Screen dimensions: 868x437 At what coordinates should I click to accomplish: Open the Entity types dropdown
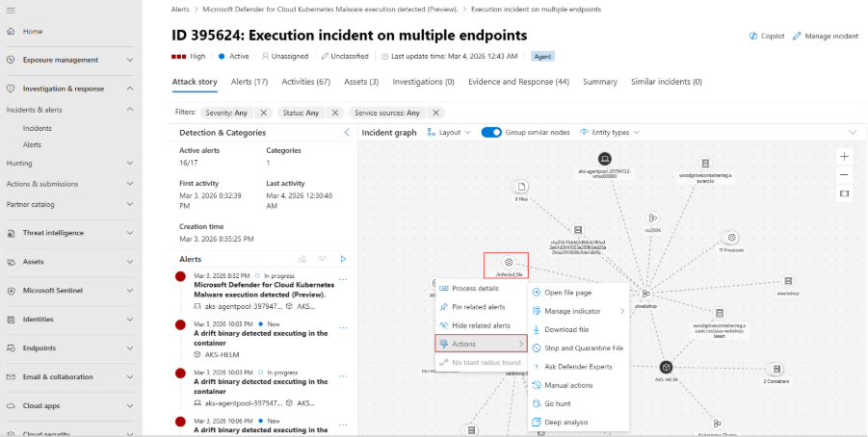[x=610, y=132]
